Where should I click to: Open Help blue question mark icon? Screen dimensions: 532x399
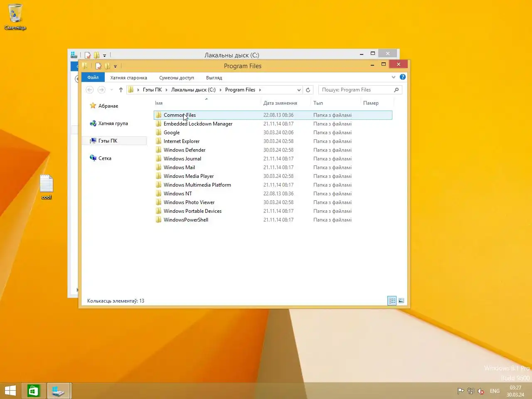(403, 77)
